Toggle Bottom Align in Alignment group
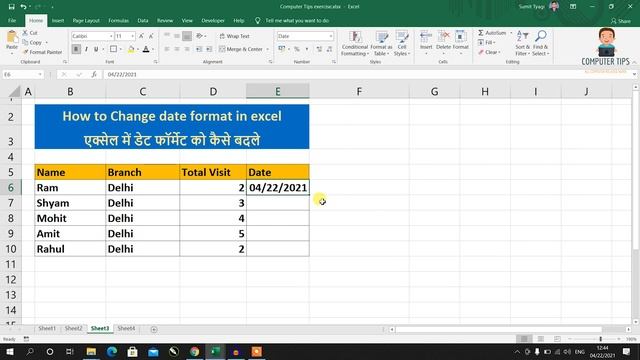Viewport: 640px width, 360px height. 187,36
